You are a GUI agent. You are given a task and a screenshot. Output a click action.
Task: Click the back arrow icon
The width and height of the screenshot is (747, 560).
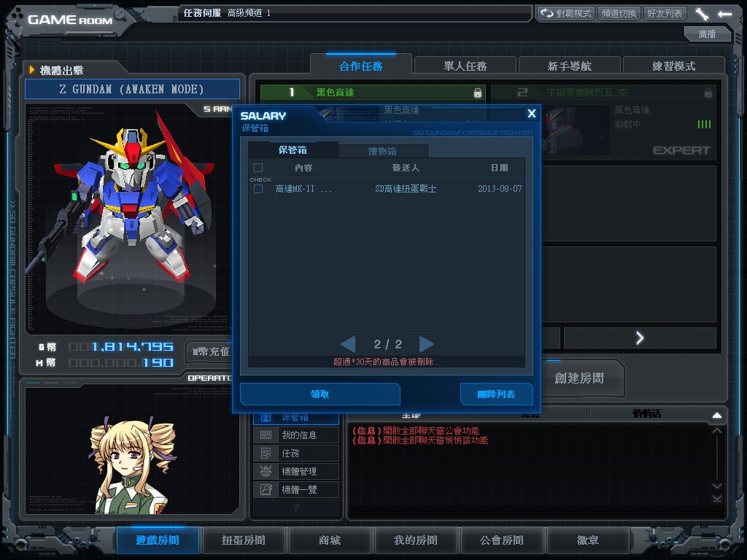(x=724, y=14)
